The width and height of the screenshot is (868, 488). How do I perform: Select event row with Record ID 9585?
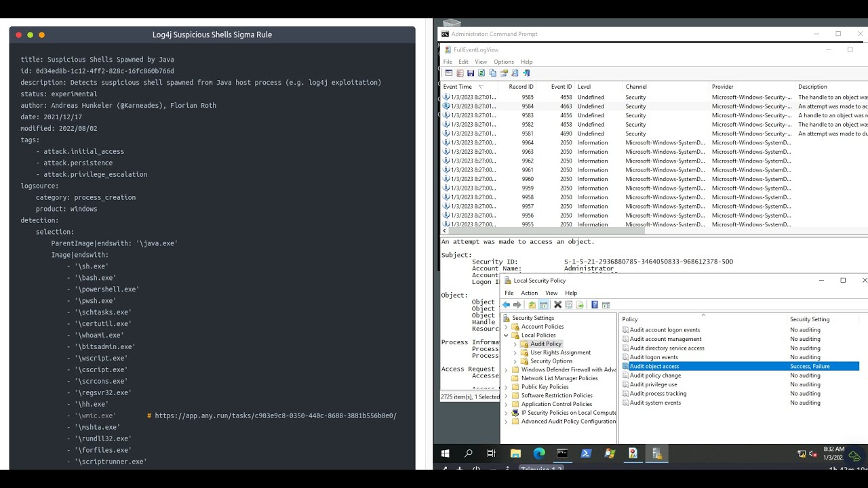click(654, 97)
